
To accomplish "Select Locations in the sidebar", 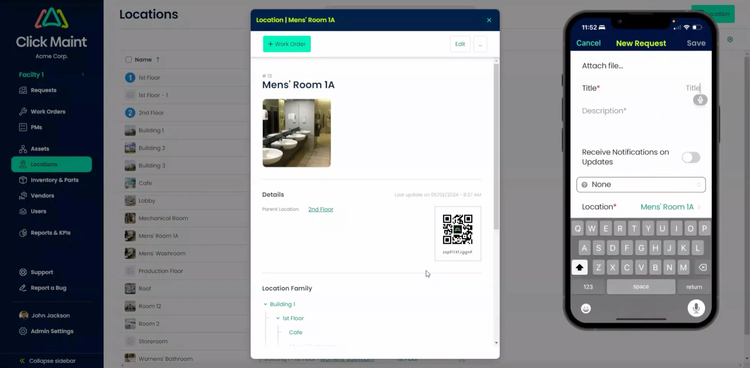I will (x=51, y=164).
